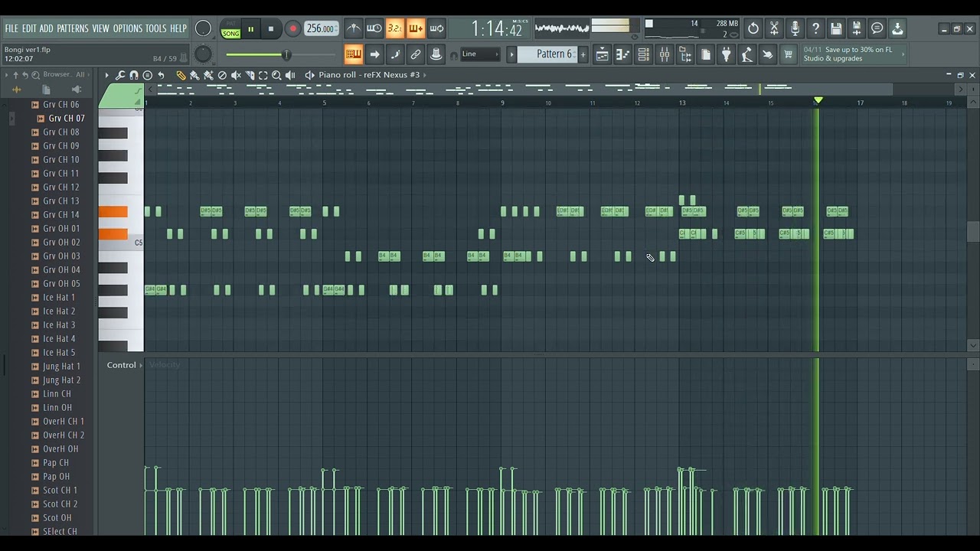The height and width of the screenshot is (551, 980).
Task: Open the Channel rack icon
Action: point(643,54)
